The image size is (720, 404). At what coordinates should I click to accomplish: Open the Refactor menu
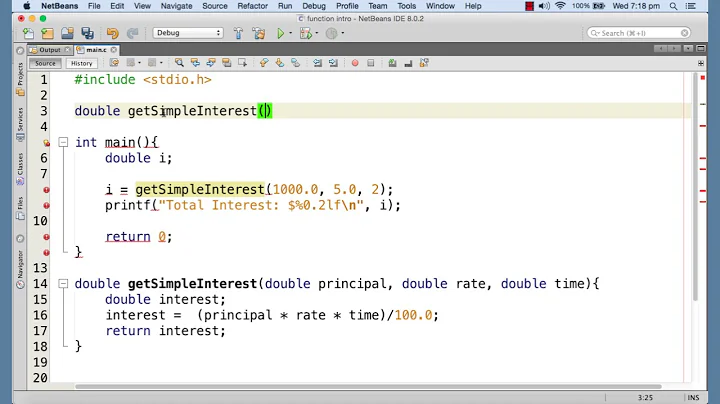(x=252, y=6)
